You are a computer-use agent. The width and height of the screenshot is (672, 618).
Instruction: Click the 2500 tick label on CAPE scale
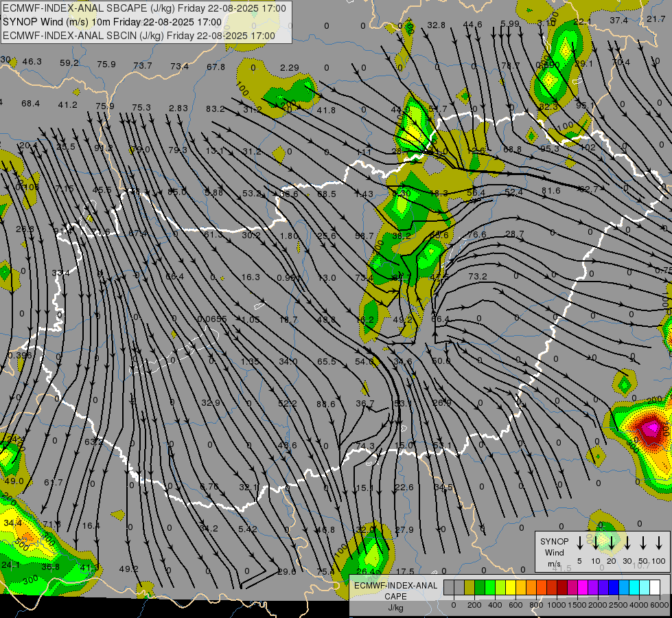618,605
